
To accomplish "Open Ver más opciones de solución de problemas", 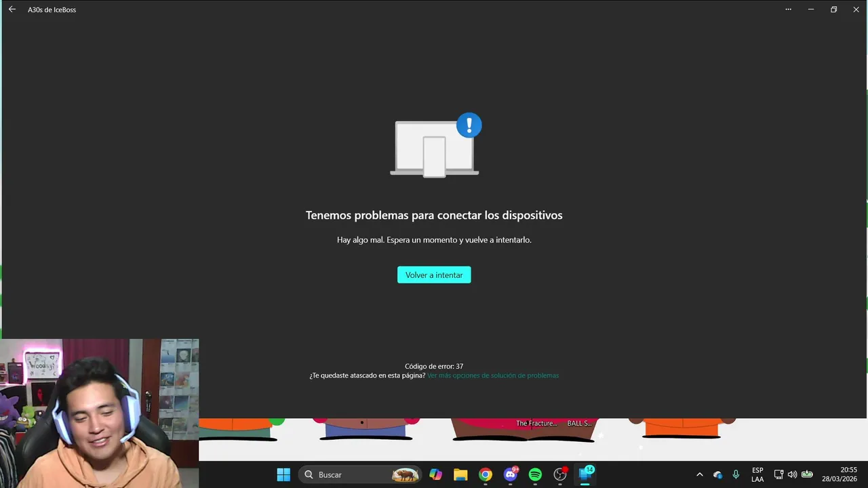I will pyautogui.click(x=493, y=375).
